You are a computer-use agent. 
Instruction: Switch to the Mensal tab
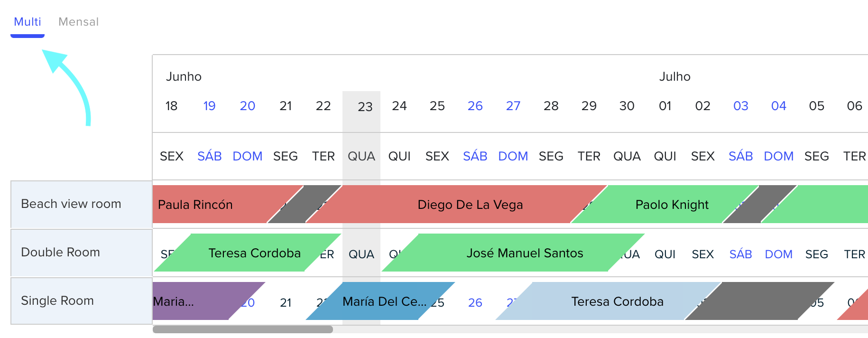click(78, 22)
